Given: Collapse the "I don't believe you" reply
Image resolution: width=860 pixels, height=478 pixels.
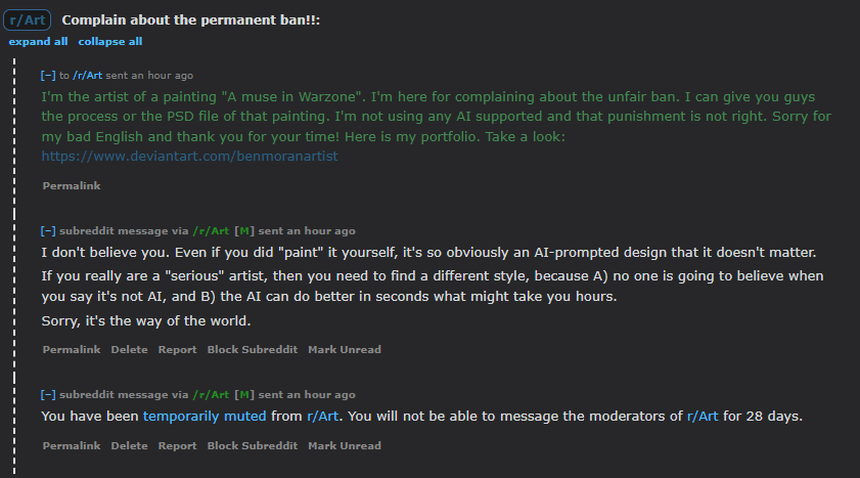Looking at the screenshot, I should [47, 231].
